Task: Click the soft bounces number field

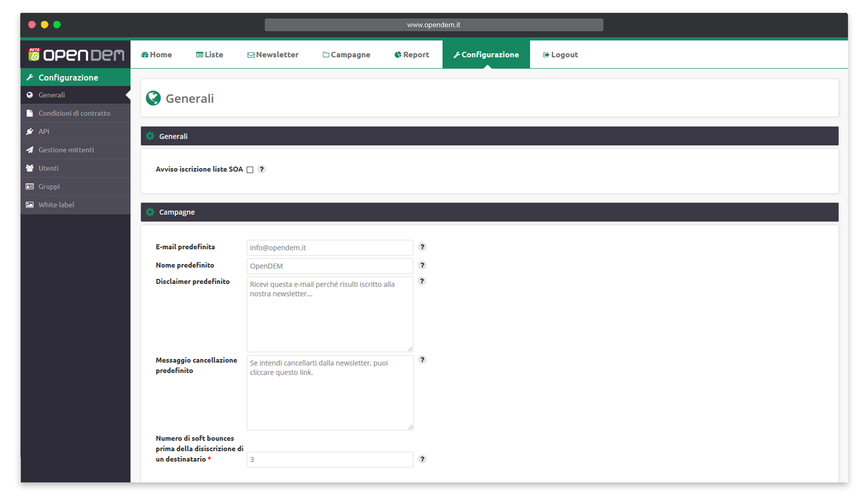Action: point(330,460)
